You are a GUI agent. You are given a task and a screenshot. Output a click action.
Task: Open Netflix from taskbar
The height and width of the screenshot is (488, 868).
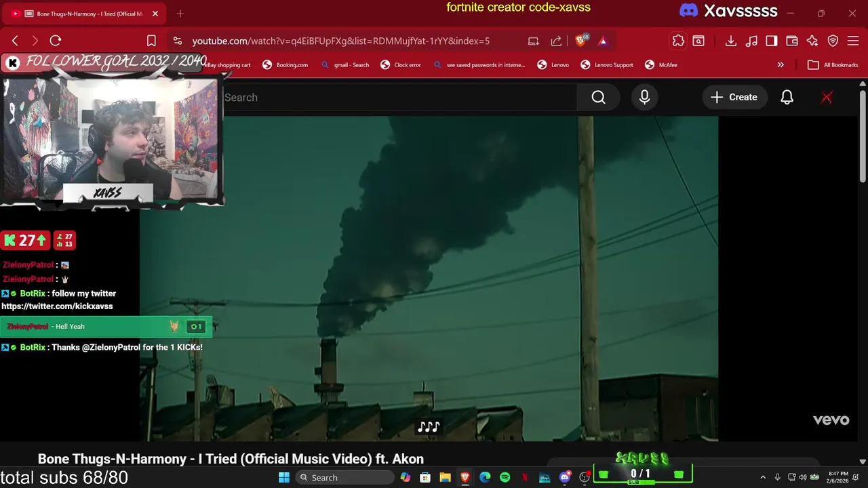pos(525,477)
